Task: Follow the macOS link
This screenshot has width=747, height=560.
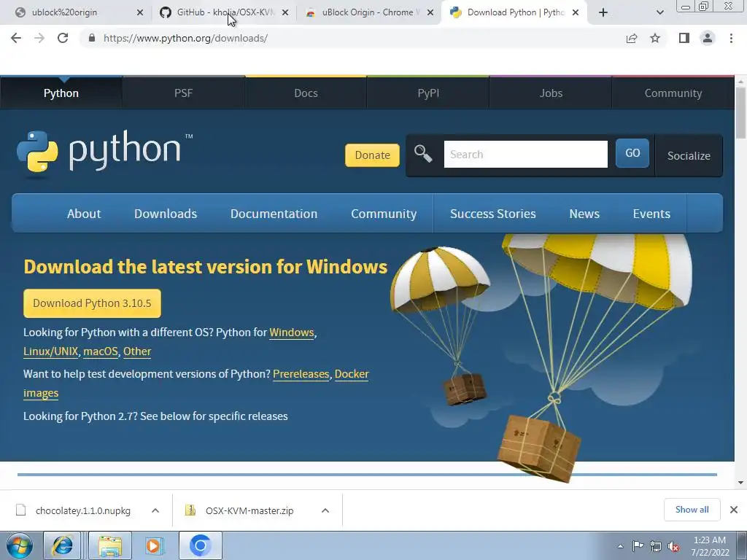Action: pyautogui.click(x=101, y=351)
